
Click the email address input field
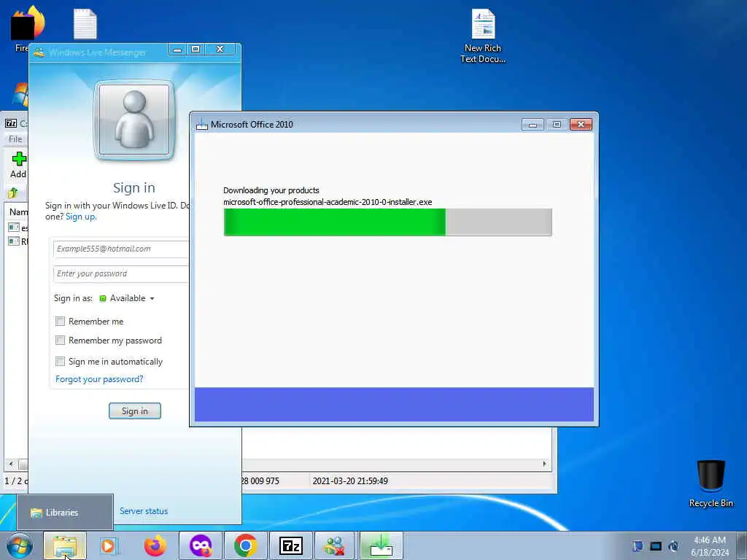pos(121,249)
